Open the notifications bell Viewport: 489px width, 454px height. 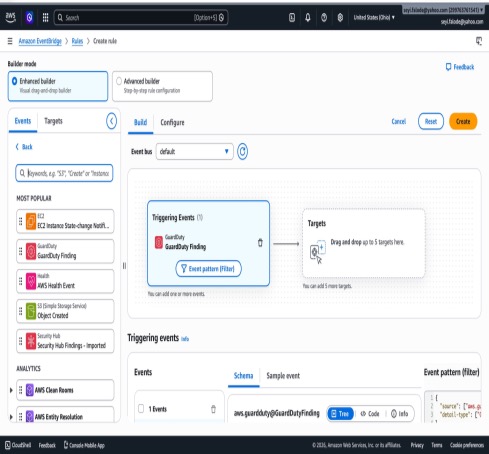308,17
